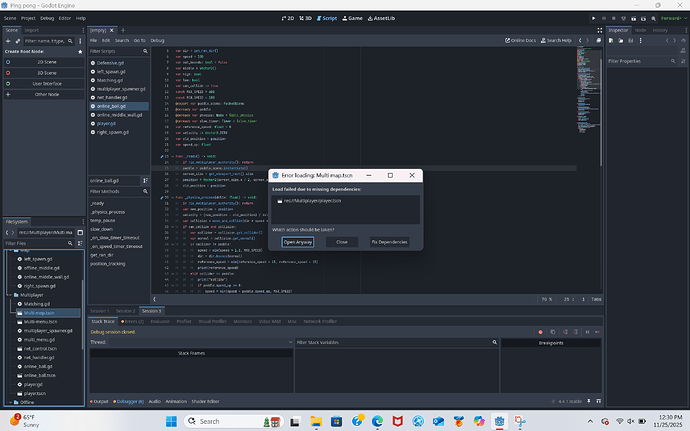Viewport: 690px width, 431px height.
Task: Click the Add Child Node plus icon
Action: 7,43
